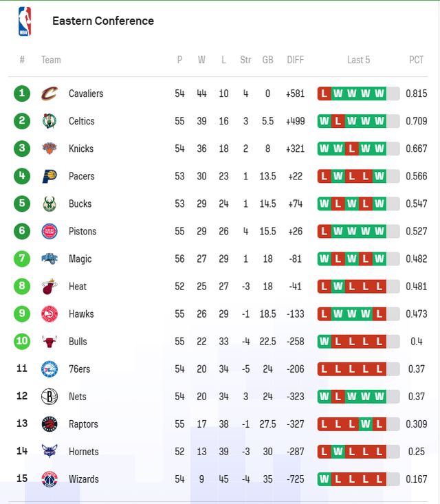Sort by the DIFF column header
This screenshot has height=504, width=440.
[295, 60]
